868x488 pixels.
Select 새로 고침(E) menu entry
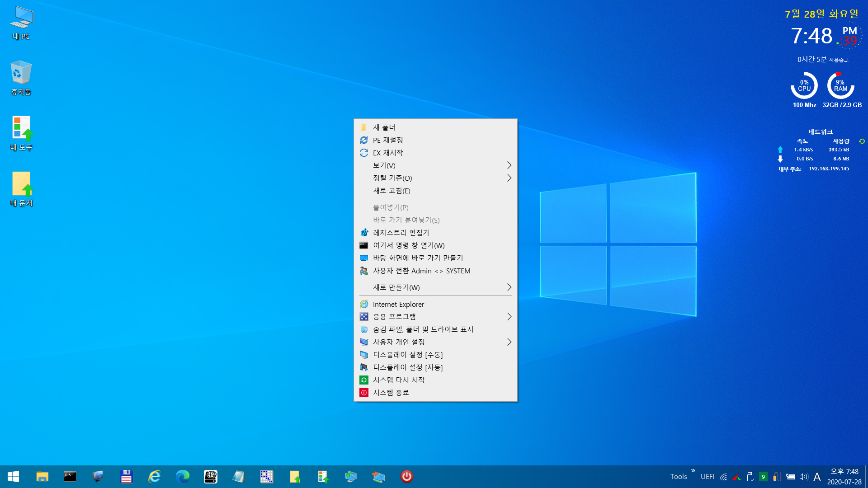point(435,191)
